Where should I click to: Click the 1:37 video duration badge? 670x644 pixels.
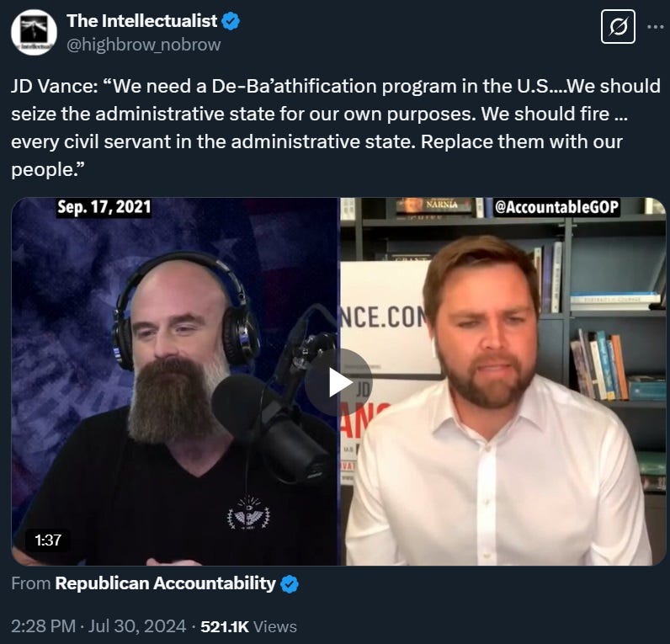(x=48, y=540)
